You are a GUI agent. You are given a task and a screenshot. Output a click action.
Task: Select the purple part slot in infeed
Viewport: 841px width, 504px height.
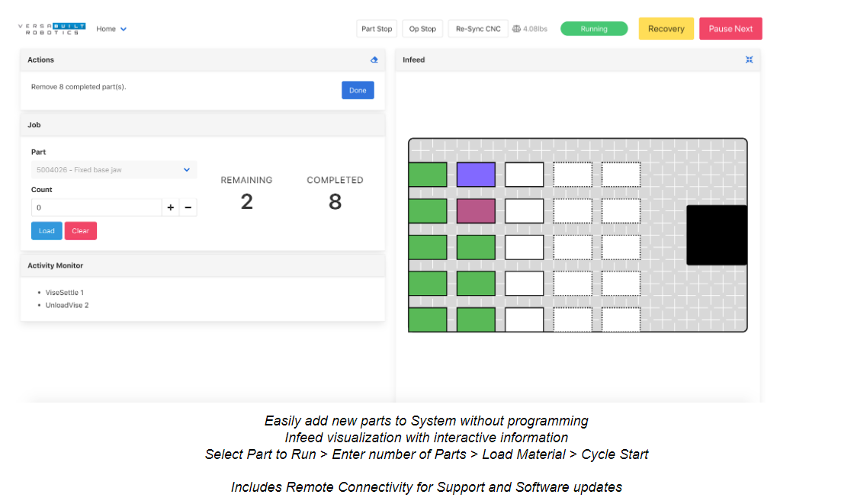click(476, 175)
